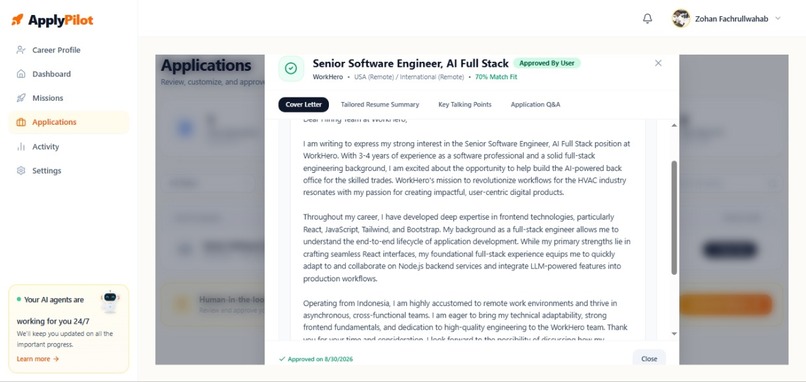The width and height of the screenshot is (806, 382).
Task: Open notifications bell
Action: (x=648, y=19)
